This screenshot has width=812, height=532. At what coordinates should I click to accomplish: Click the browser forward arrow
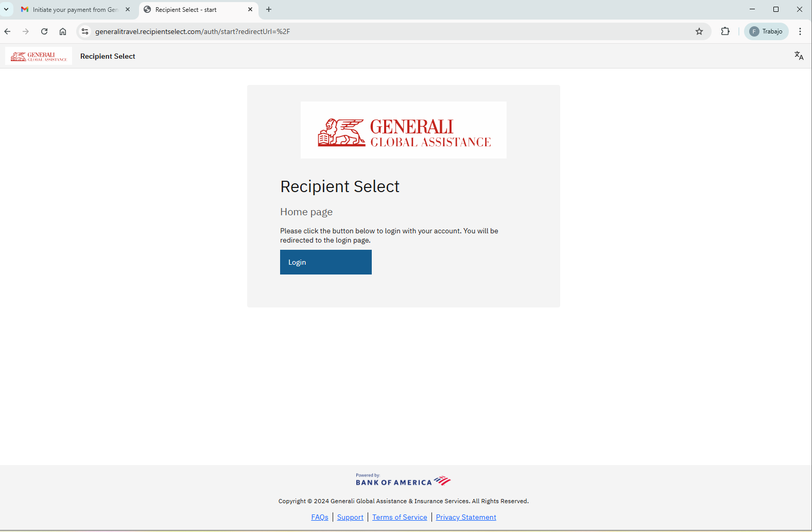tap(26, 31)
